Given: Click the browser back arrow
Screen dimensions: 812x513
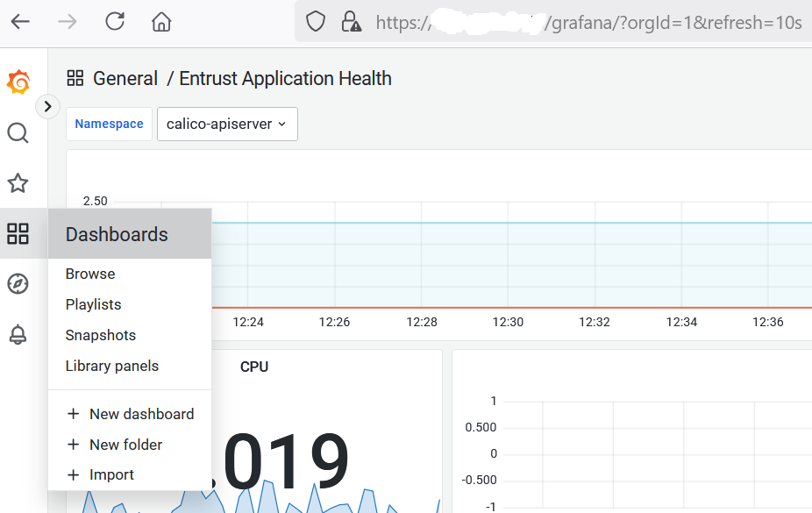Looking at the screenshot, I should pos(20,22).
